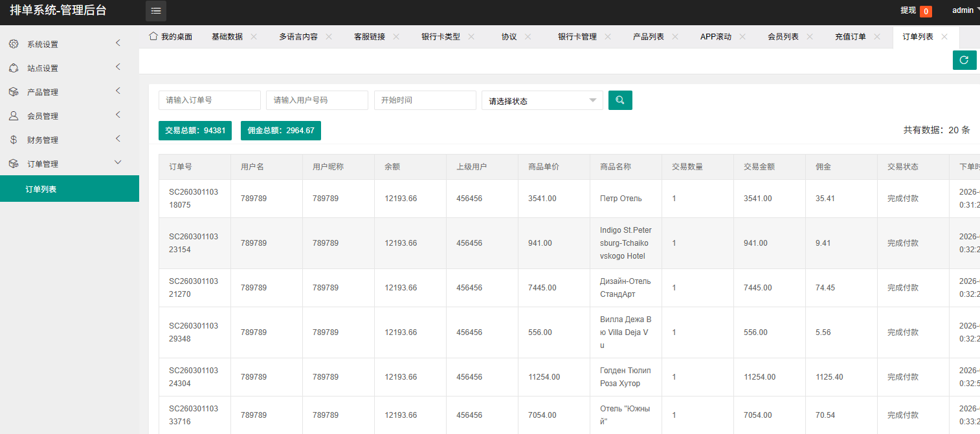Click the 站点设置 sidebar icon
980x434 pixels.
coord(14,68)
